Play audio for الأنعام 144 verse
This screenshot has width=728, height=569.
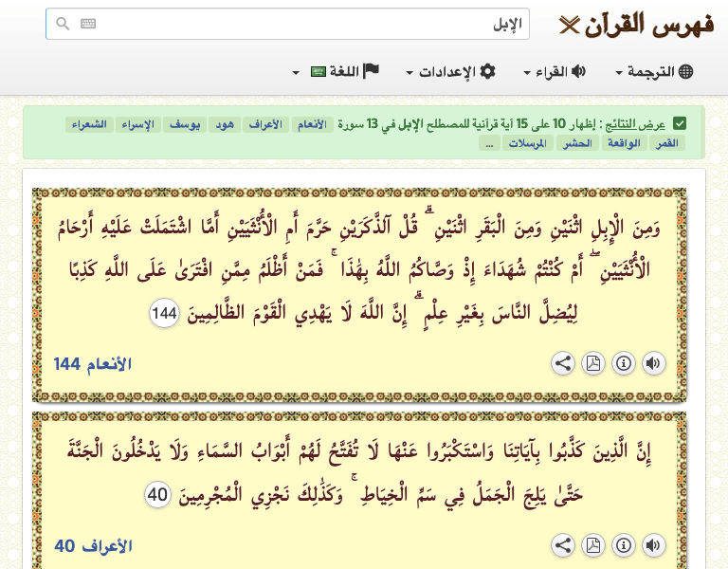pos(654,363)
